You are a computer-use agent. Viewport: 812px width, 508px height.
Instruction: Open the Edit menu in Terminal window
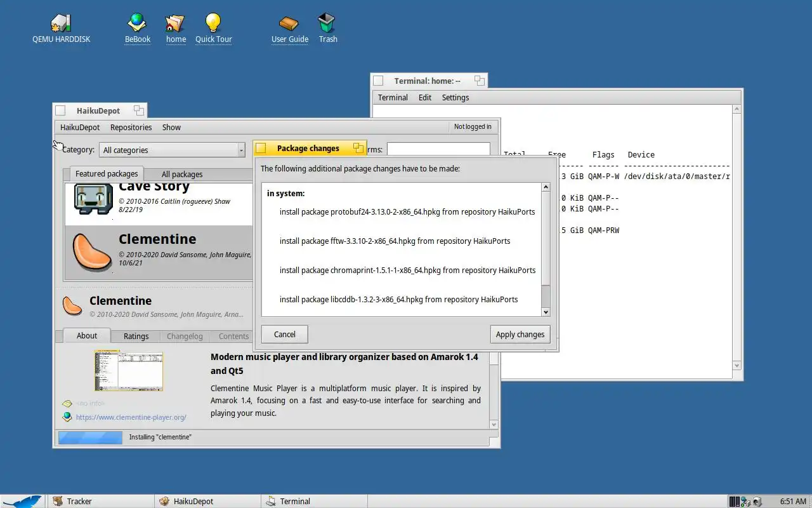tap(425, 97)
